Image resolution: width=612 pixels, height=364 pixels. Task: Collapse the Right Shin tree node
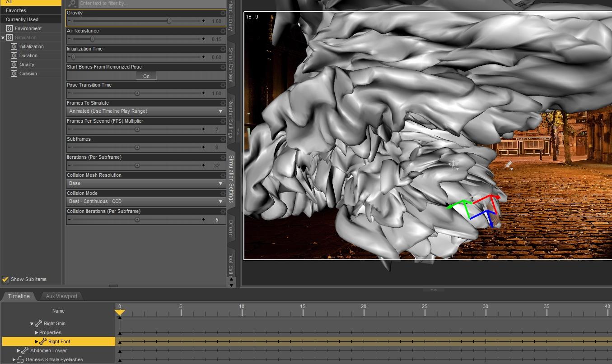tap(32, 323)
